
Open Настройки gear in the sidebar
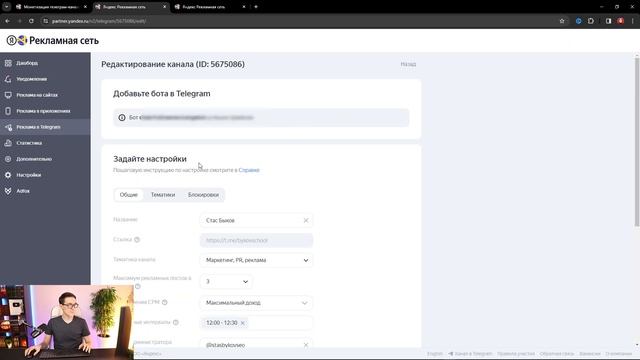[x=8, y=175]
